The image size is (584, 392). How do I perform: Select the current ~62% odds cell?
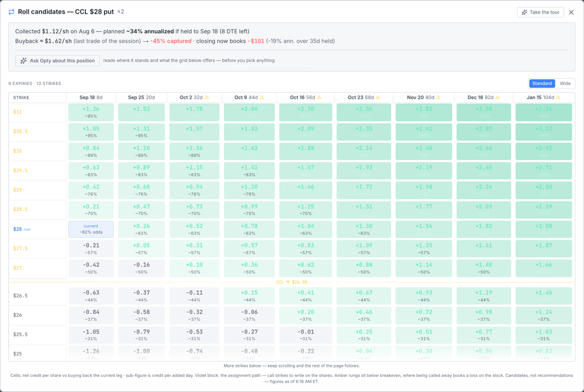pyautogui.click(x=91, y=229)
